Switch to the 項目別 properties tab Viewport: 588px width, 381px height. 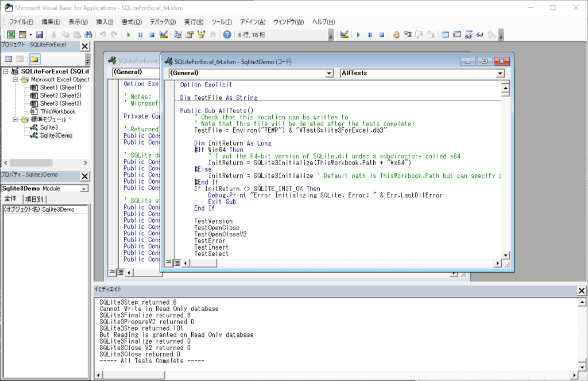(34, 199)
